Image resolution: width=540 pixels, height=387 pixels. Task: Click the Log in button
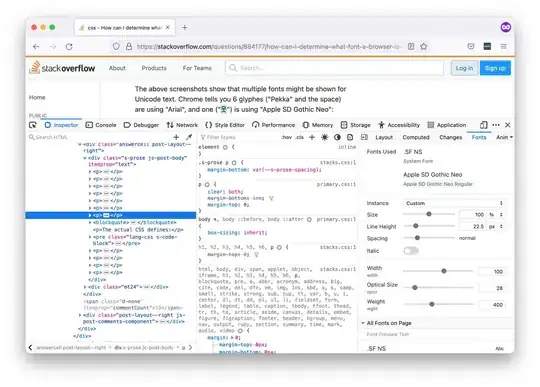pos(464,68)
